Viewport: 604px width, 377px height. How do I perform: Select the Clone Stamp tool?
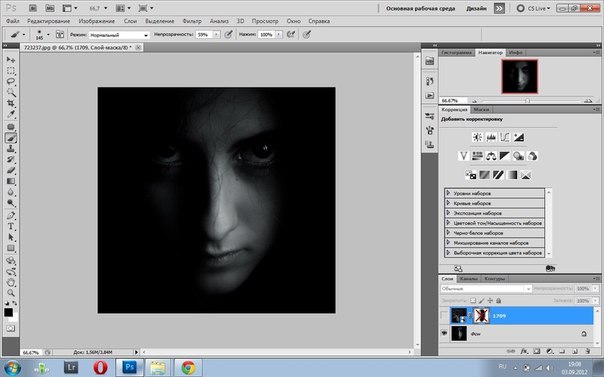[11, 149]
